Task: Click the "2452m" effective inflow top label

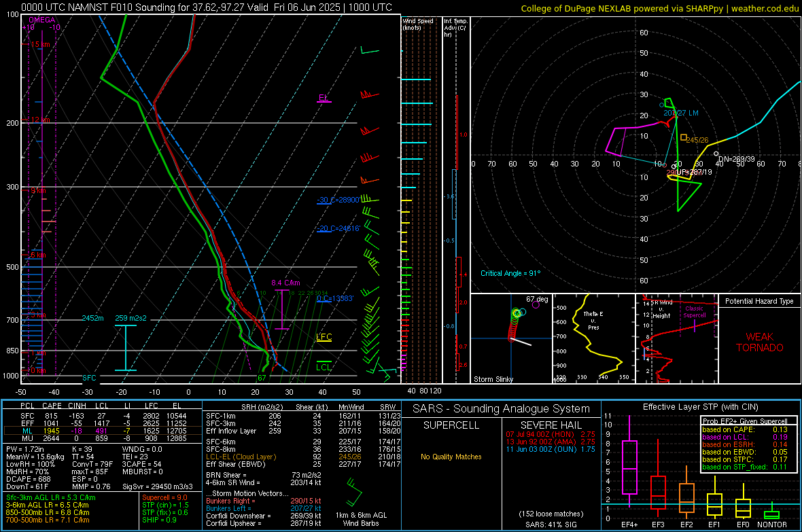Action: (92, 318)
